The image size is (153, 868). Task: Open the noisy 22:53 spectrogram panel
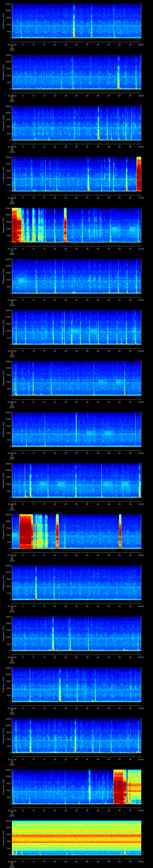[76, 838]
